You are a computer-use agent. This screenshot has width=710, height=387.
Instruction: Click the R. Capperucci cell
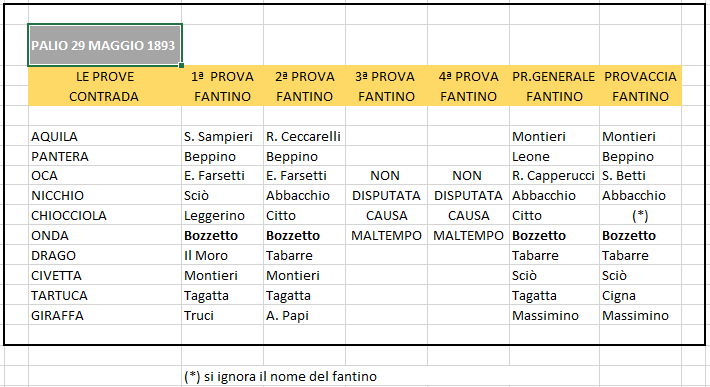point(554,176)
